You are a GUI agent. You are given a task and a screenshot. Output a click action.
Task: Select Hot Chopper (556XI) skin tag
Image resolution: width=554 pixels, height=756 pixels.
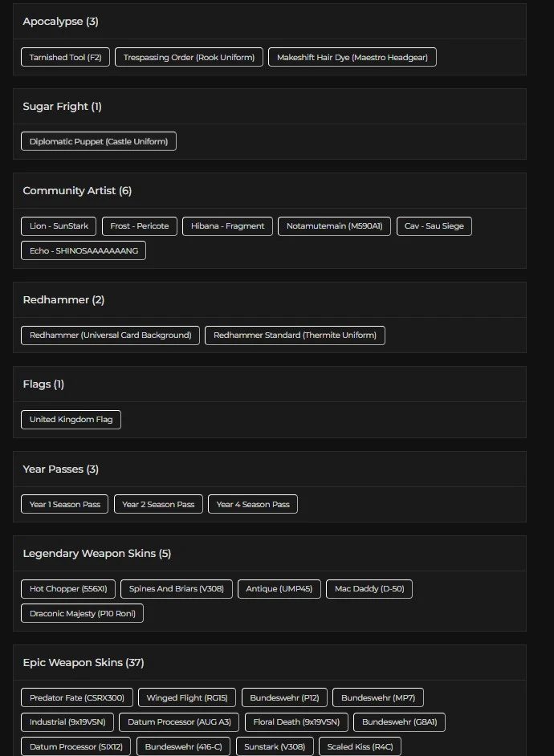point(68,589)
